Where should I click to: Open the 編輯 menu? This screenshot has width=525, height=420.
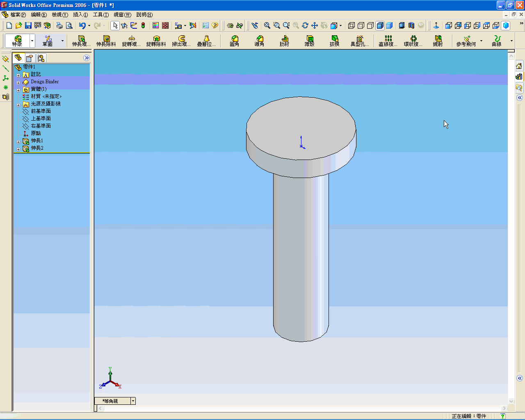(39, 15)
